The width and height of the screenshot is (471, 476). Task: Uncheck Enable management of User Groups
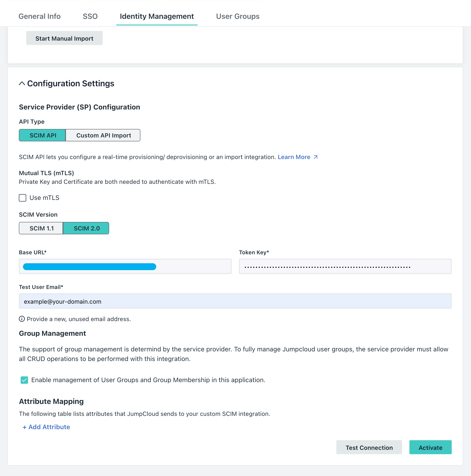(24, 380)
